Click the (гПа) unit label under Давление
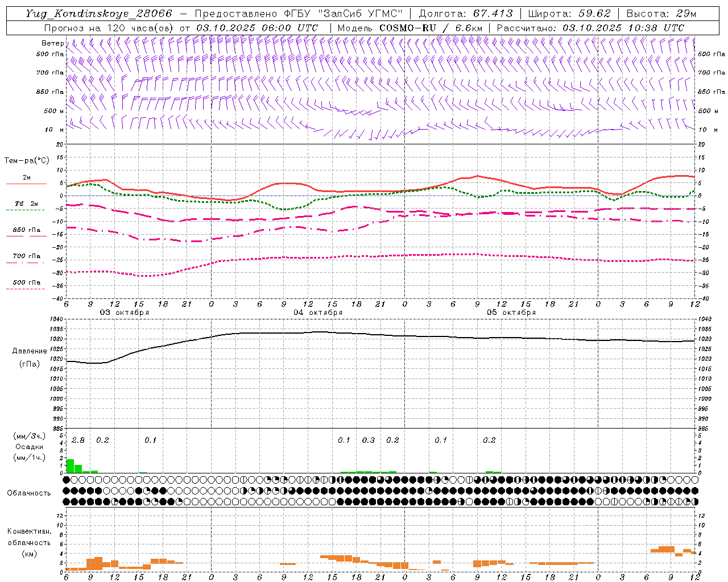Screen dimensions: 728x582 29,364
